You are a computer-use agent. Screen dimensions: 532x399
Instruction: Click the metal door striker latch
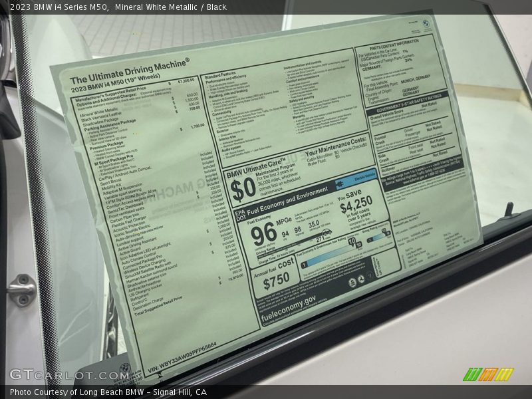pyautogui.click(x=21, y=289)
